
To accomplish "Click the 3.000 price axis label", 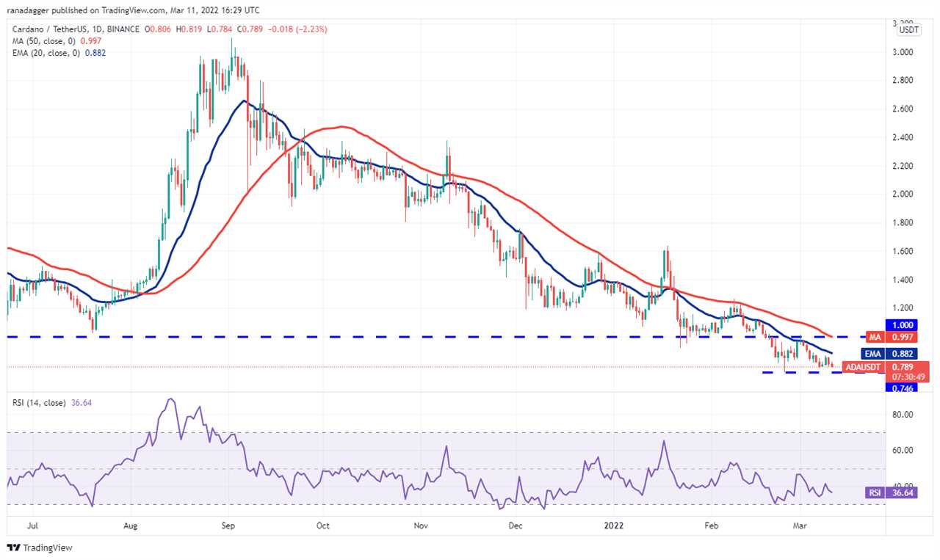I will tap(903, 52).
